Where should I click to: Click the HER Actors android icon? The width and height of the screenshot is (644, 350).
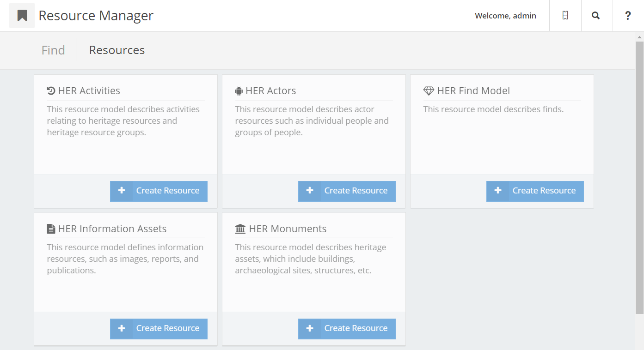(x=239, y=91)
